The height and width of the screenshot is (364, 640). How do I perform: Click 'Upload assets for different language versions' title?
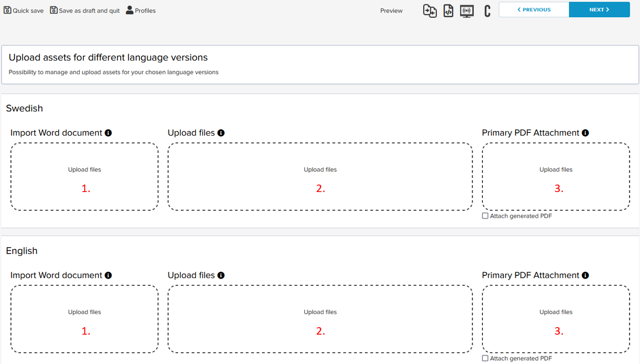click(108, 58)
